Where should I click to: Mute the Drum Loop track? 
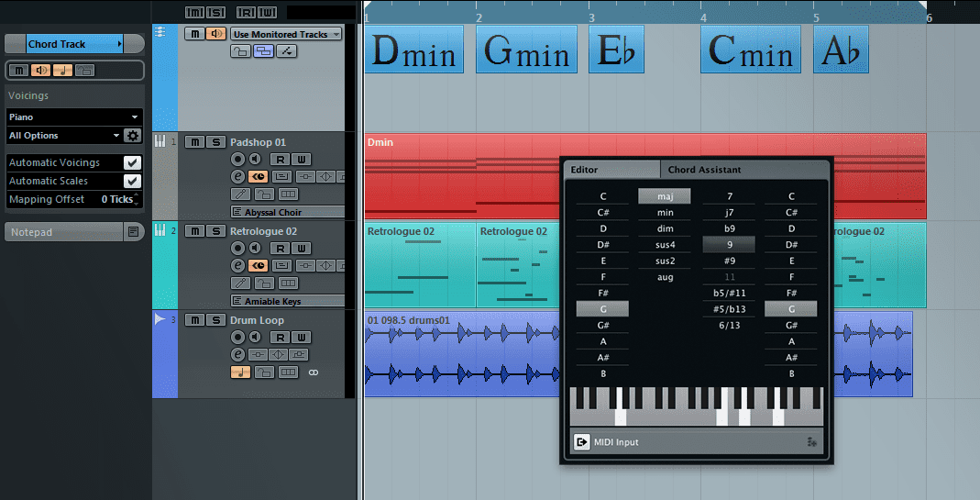(x=195, y=320)
